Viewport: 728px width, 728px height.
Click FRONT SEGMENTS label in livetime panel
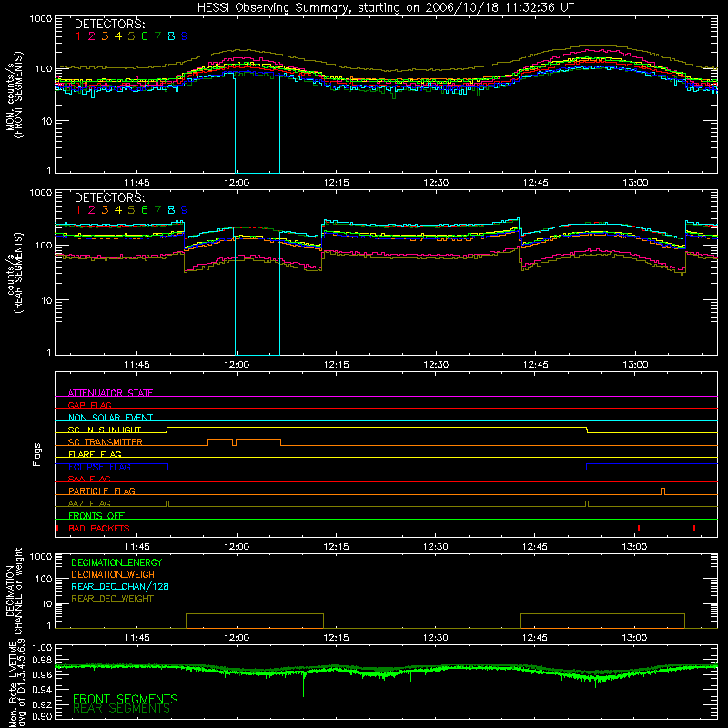pyautogui.click(x=126, y=699)
